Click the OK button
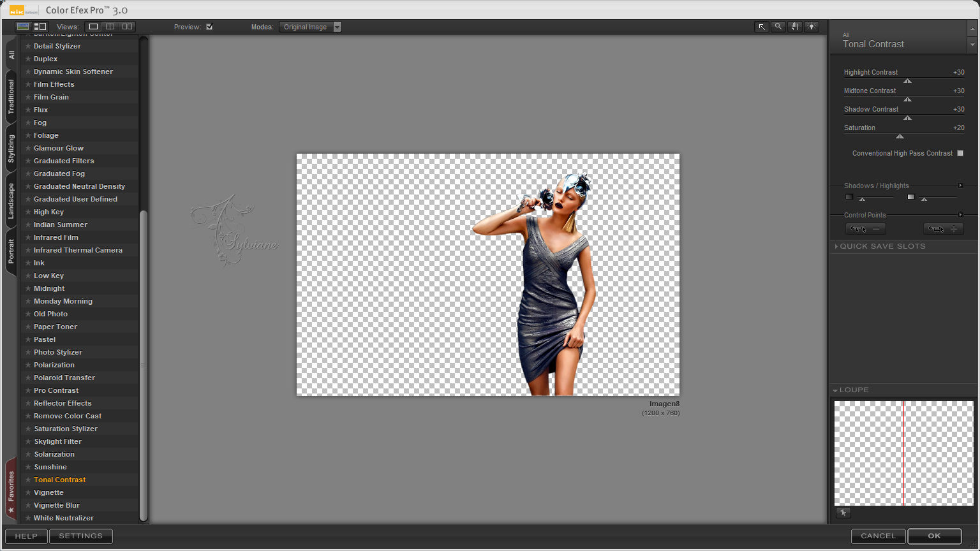The height and width of the screenshot is (551, 980). tap(935, 536)
